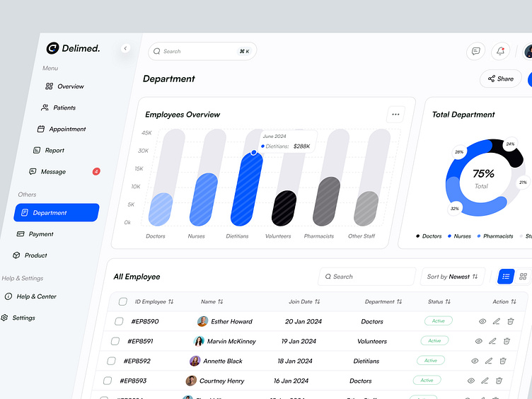Sort by Join Date column

pos(304,301)
